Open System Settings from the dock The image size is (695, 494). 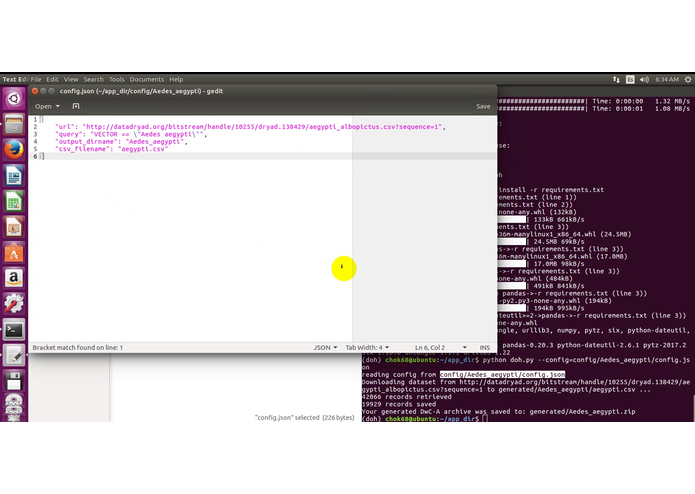14,304
